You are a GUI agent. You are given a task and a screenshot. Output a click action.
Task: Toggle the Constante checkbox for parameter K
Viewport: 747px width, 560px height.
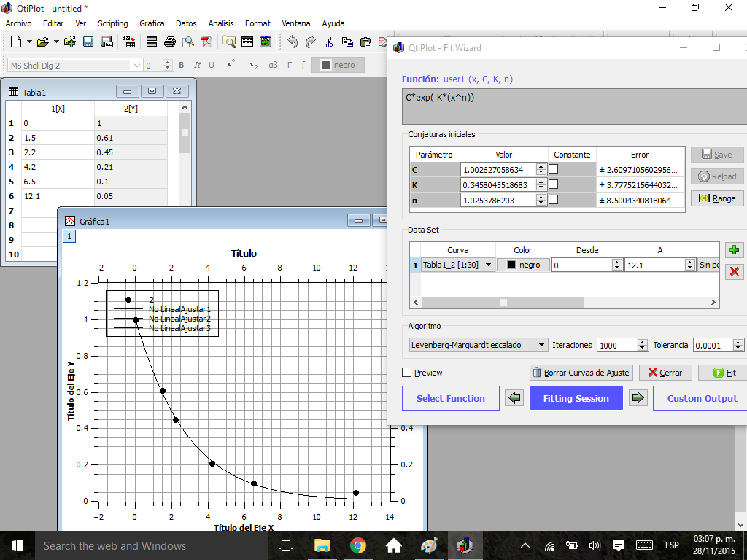(x=553, y=184)
